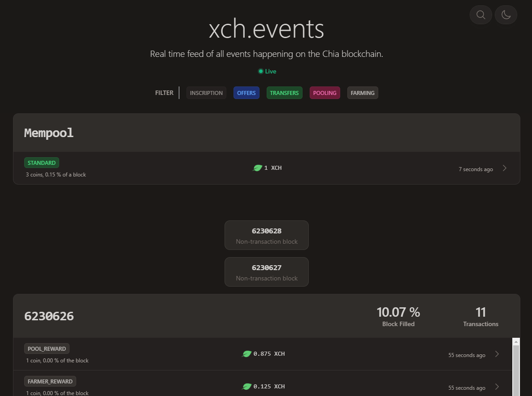This screenshot has height=396, width=532.
Task: Click the FILTER label
Action: (164, 93)
